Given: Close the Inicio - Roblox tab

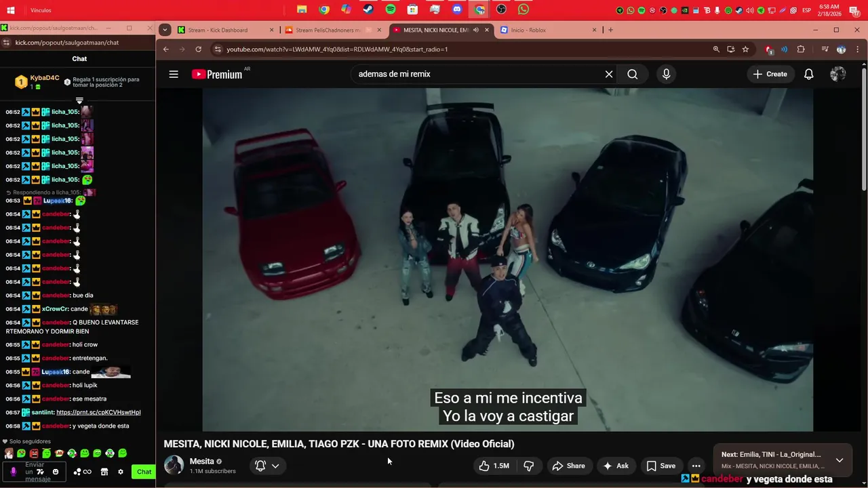Looking at the screenshot, I should point(595,30).
